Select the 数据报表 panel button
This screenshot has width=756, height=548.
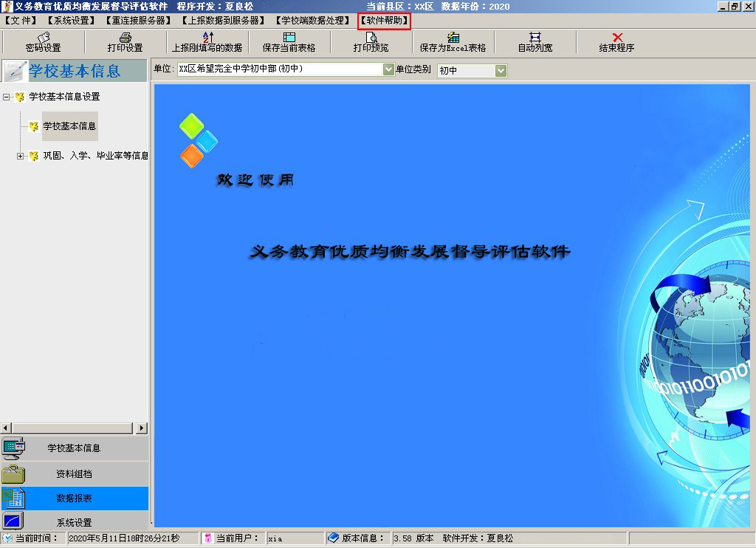point(75,499)
